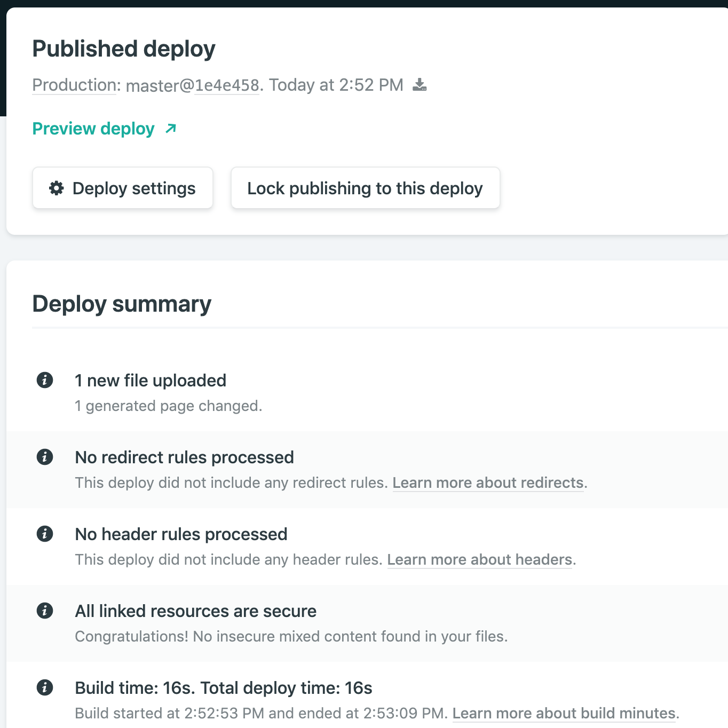Click the Deploy summary heading

pos(122,304)
